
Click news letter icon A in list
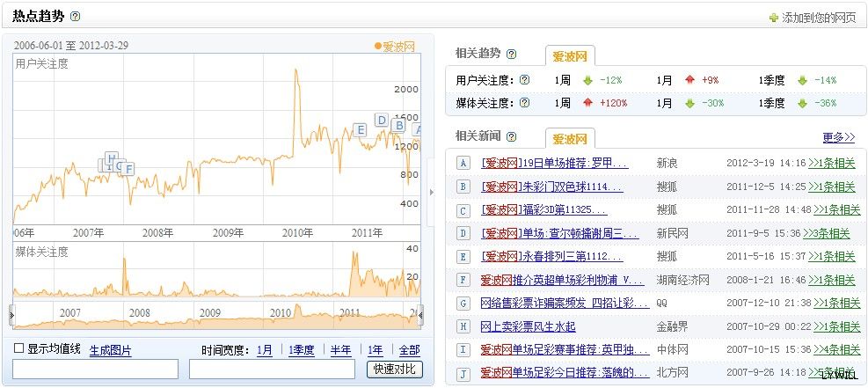coord(463,164)
